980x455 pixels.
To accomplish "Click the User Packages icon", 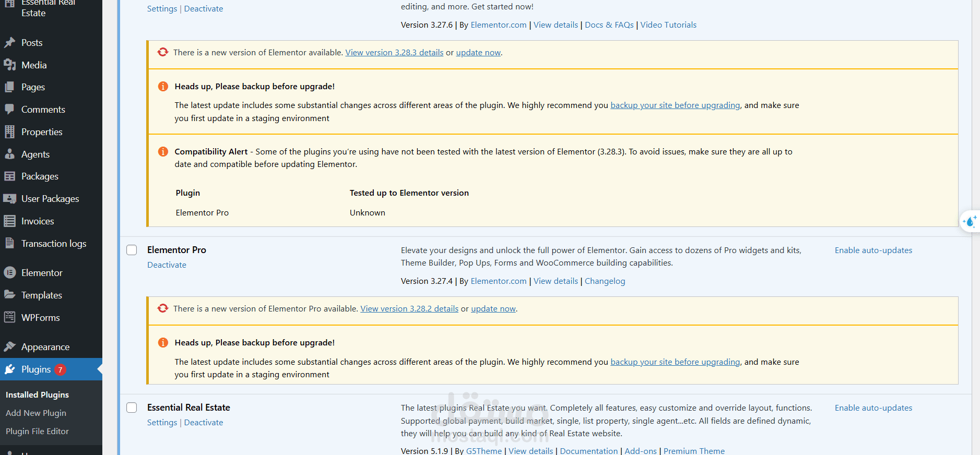I will coord(9,199).
